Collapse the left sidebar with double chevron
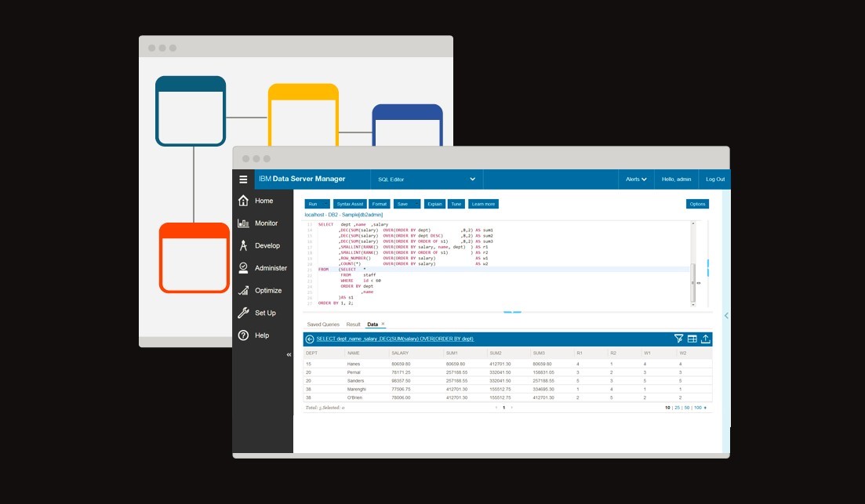This screenshot has width=865, height=504. click(x=288, y=354)
